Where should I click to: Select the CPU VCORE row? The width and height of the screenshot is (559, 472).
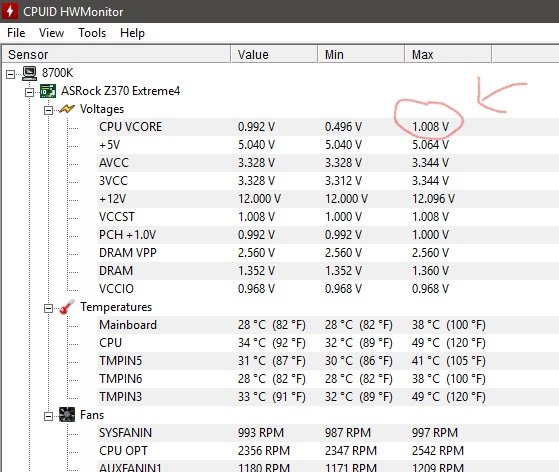(x=328, y=127)
